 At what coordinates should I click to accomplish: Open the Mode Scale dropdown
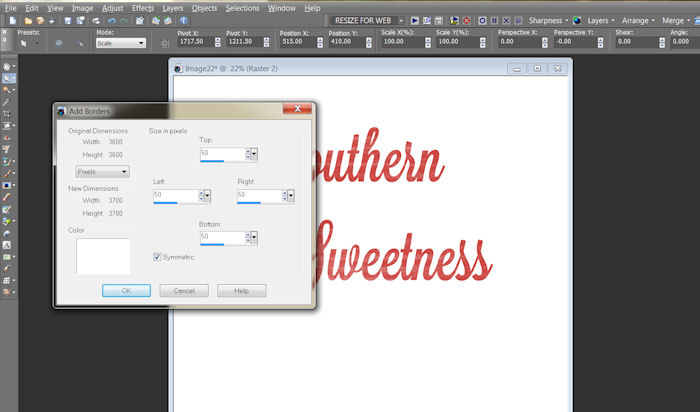[x=120, y=43]
